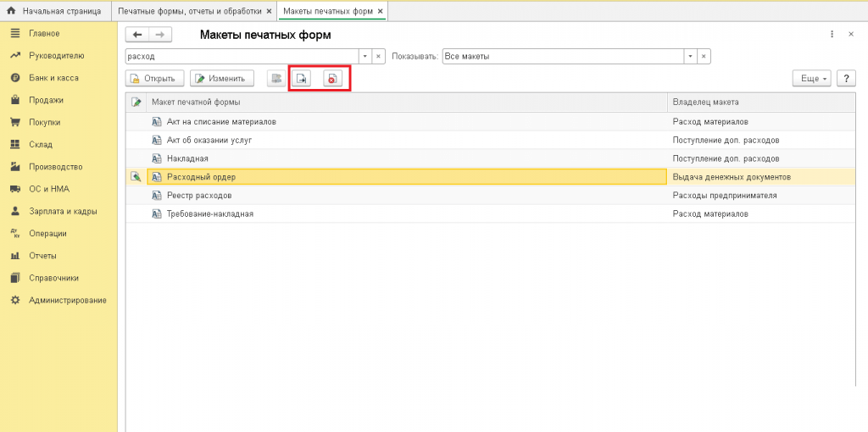Open the Администрирование section

point(67,301)
